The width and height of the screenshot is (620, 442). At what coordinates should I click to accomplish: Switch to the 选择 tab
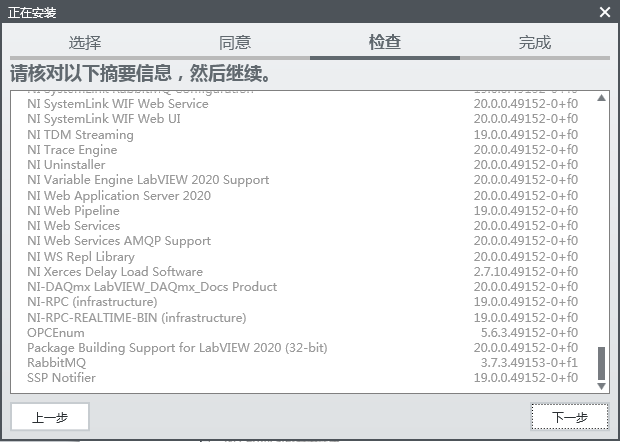coord(85,43)
